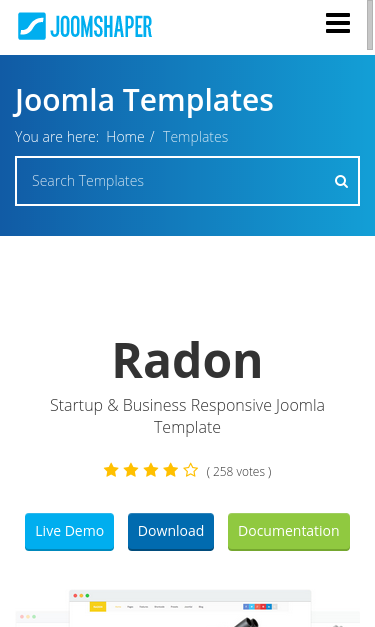Select the third rating star
375x627 pixels.
(151, 470)
